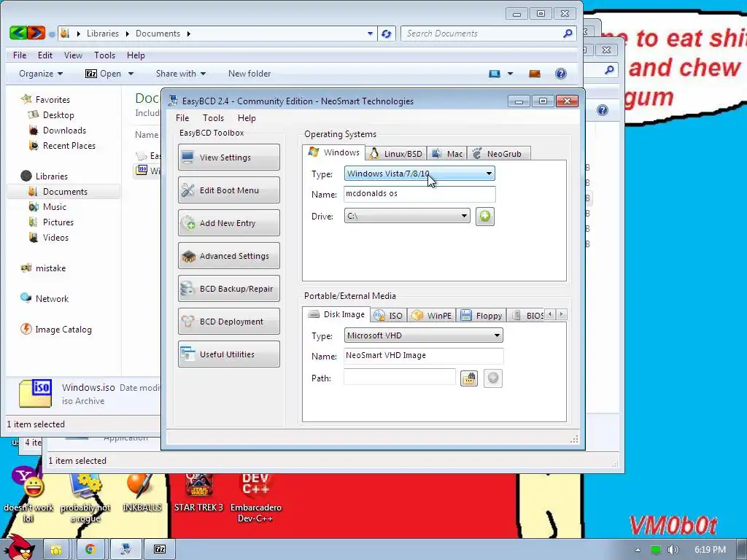Click greyed add portable media icon

(x=492, y=378)
